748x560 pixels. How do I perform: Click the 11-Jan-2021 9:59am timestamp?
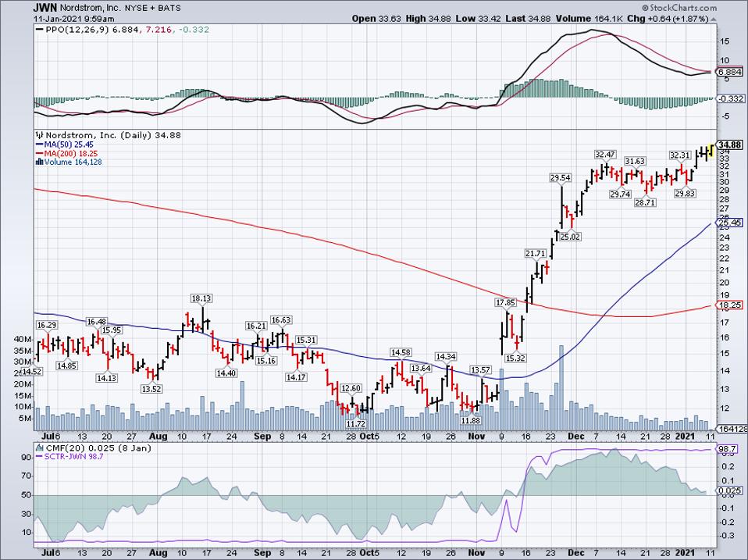73,19
